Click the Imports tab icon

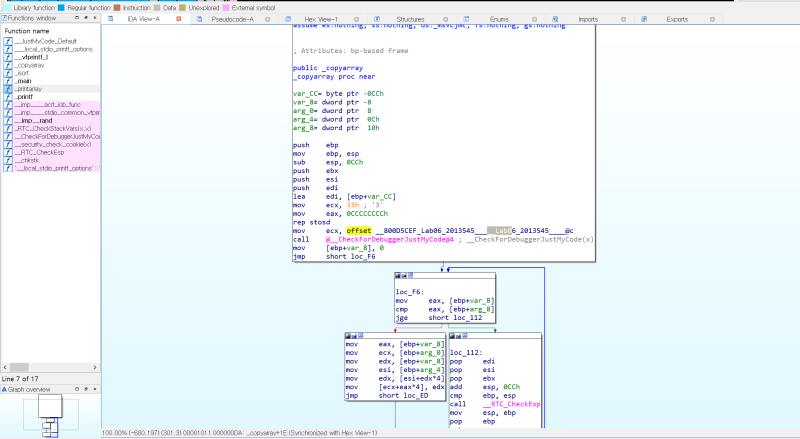point(555,19)
